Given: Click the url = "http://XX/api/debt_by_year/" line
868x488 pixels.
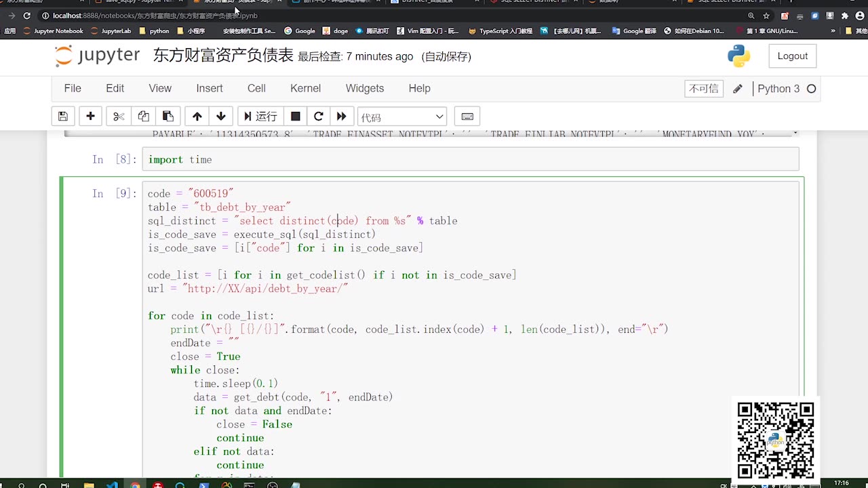Looking at the screenshot, I should pos(248,289).
